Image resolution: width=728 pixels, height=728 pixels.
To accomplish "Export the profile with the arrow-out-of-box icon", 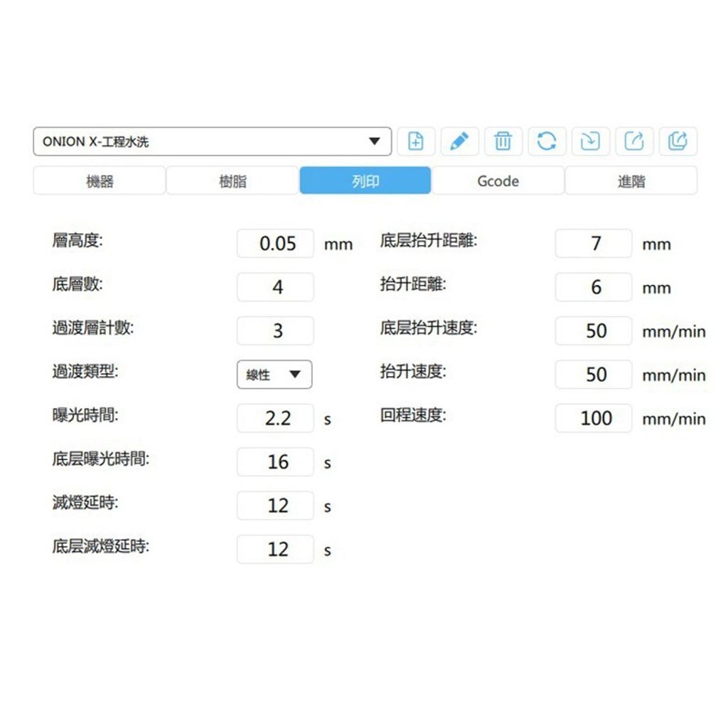I will [634, 141].
